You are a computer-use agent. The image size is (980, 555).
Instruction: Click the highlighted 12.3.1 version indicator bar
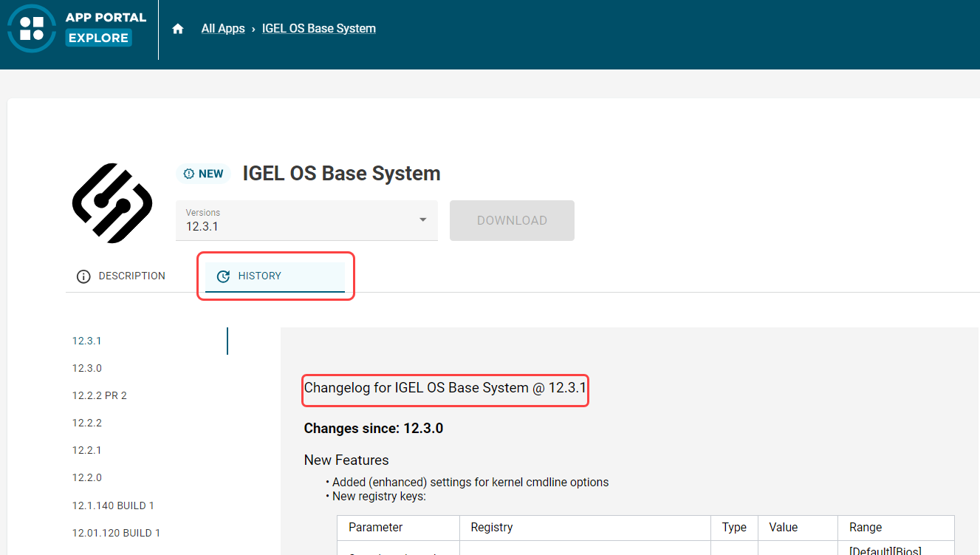coord(227,341)
